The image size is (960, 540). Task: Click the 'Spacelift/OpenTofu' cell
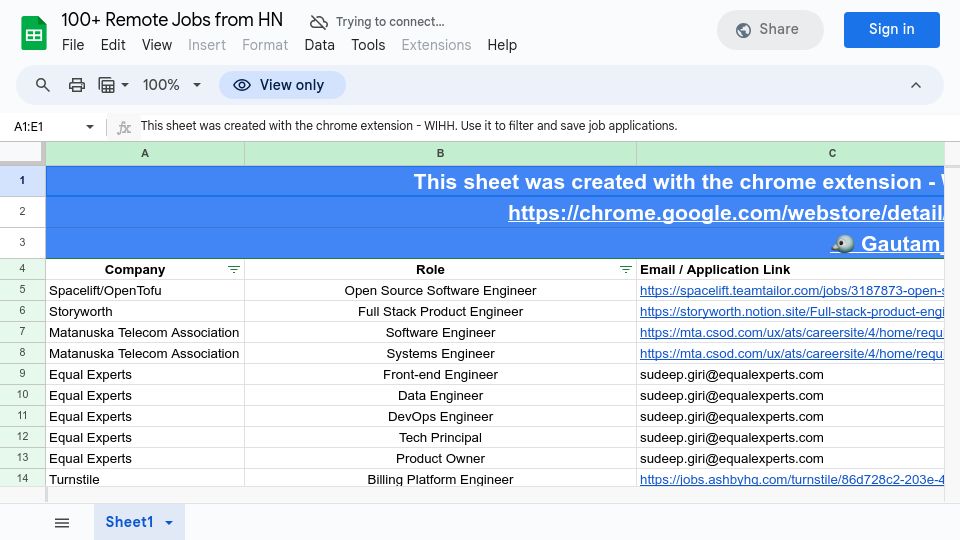coord(145,290)
